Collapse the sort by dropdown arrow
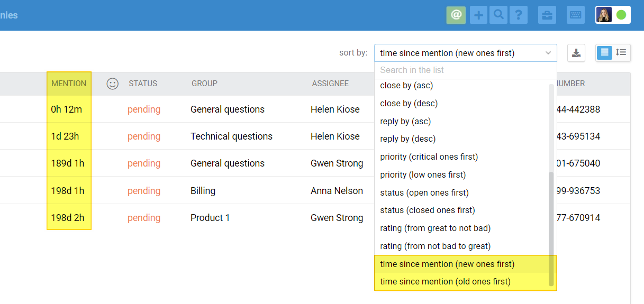 (x=548, y=53)
